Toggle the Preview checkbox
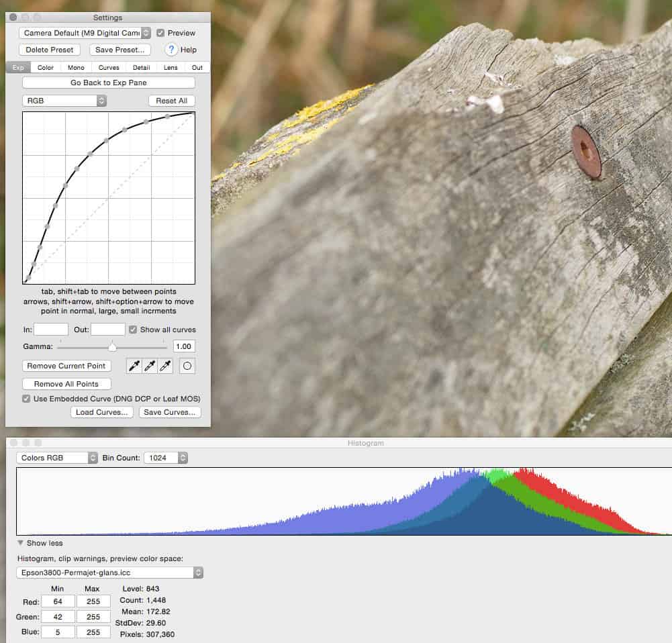The image size is (672, 643). pos(161,33)
